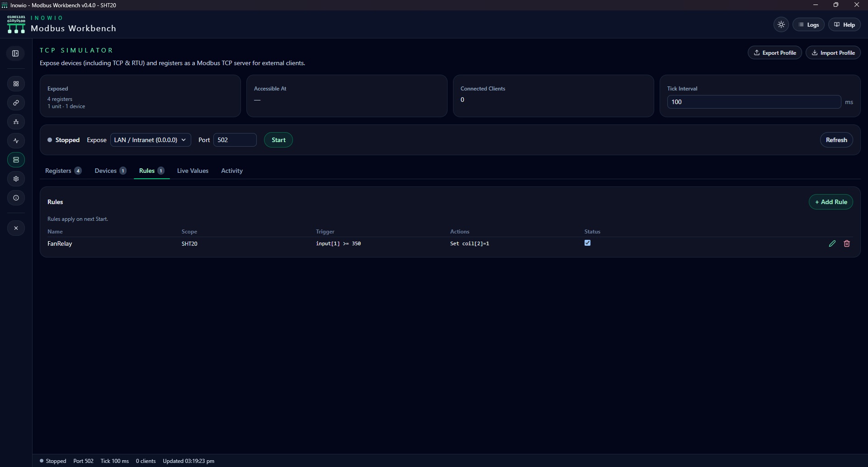Click Export Profile button
This screenshot has width=868, height=467.
(x=775, y=53)
